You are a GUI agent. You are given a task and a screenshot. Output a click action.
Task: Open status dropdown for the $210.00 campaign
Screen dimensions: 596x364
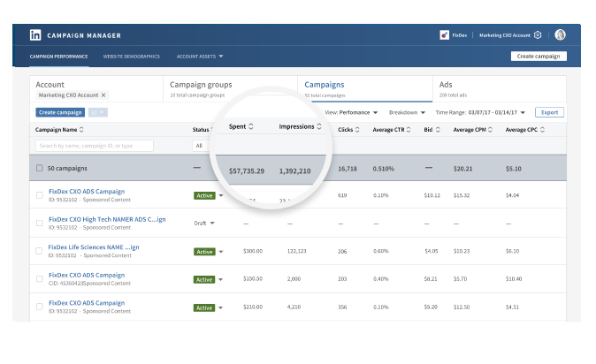click(x=220, y=307)
